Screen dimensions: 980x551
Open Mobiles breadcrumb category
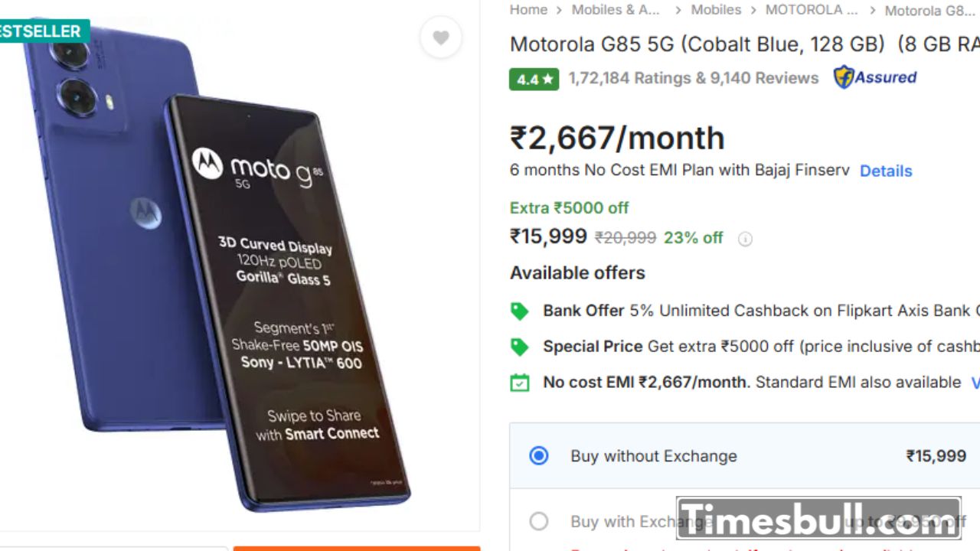pos(716,10)
